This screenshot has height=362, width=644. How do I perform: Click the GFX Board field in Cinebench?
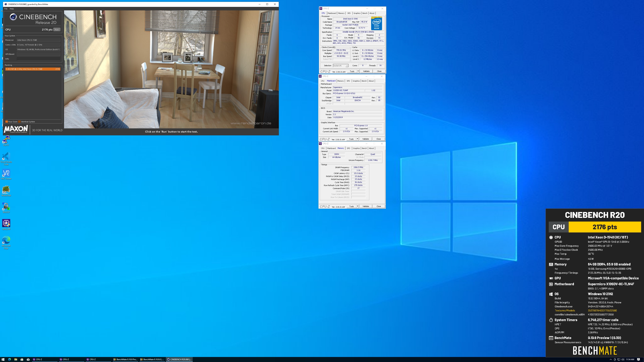pyautogui.click(x=39, y=54)
